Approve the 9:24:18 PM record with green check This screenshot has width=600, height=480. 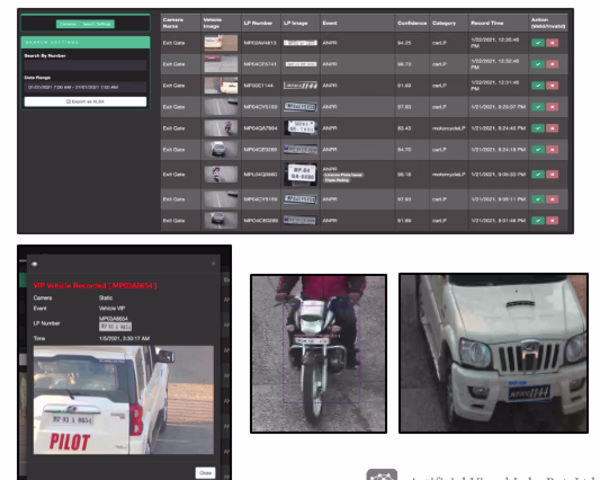(538, 150)
